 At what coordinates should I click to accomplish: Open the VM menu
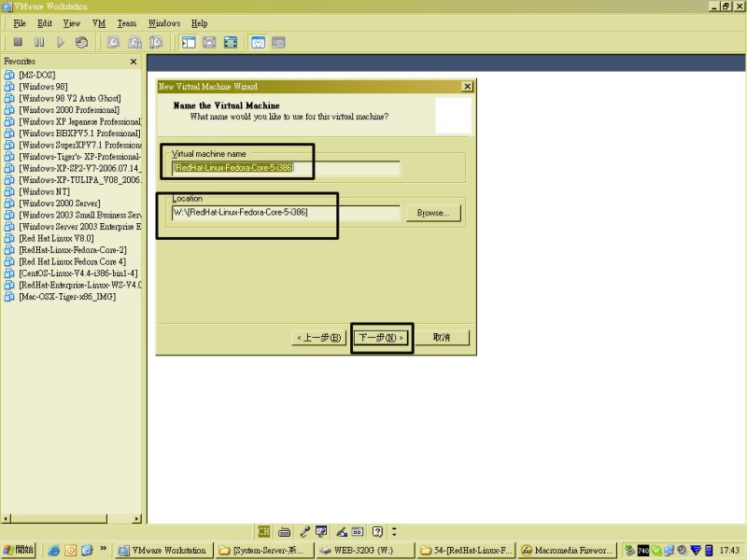point(99,23)
